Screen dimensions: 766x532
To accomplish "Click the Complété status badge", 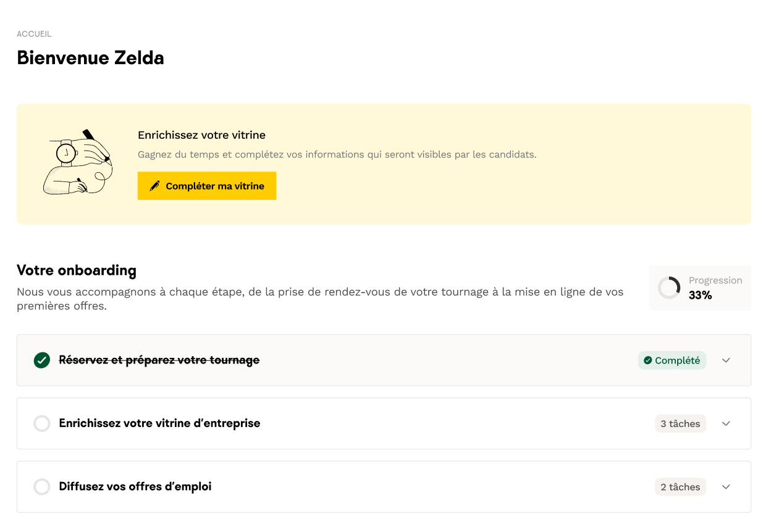I will (671, 360).
